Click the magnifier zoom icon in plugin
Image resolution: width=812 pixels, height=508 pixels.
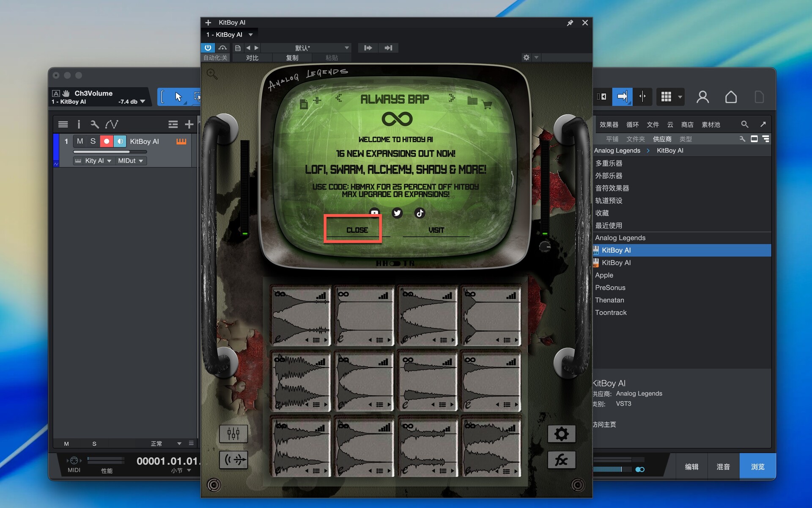click(x=212, y=74)
